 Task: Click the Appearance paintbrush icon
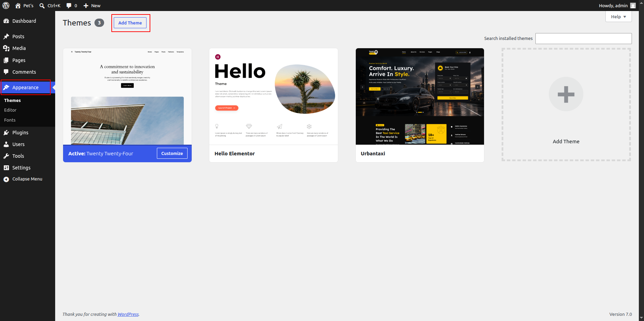coord(6,87)
